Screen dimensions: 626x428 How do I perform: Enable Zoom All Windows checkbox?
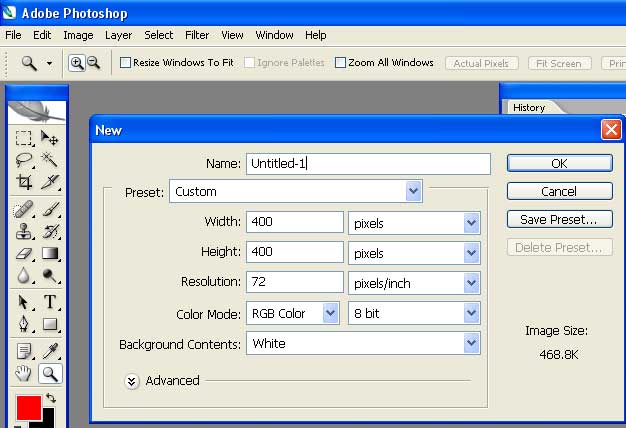point(340,63)
